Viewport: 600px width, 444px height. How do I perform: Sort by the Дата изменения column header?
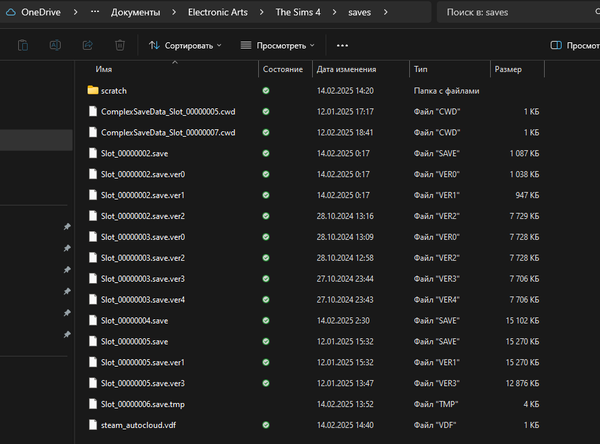tap(346, 69)
